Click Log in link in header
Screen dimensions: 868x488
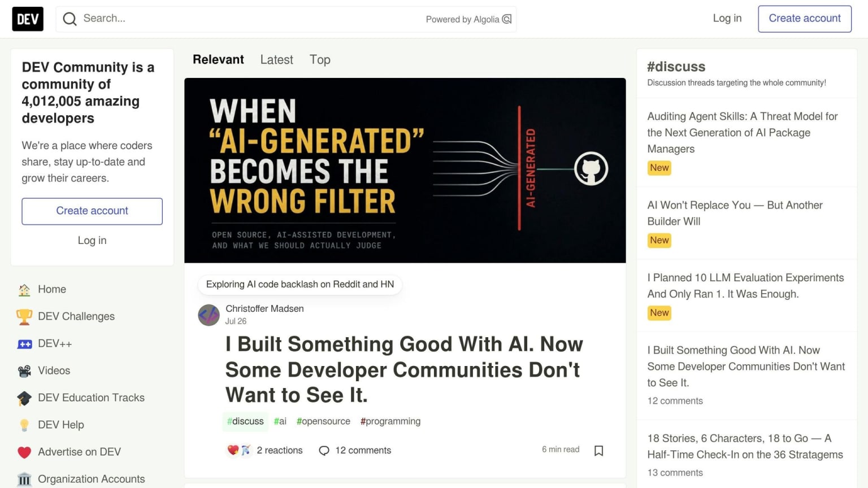[727, 19]
